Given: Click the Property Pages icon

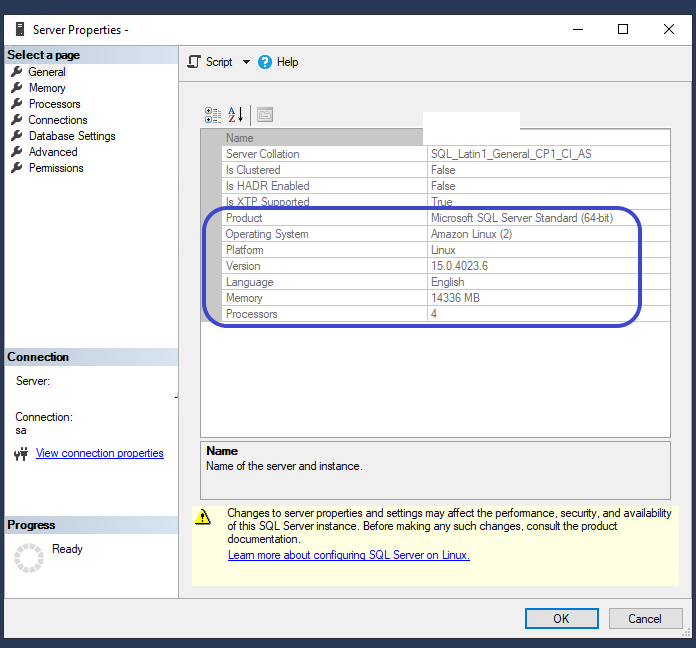Looking at the screenshot, I should 265,115.
